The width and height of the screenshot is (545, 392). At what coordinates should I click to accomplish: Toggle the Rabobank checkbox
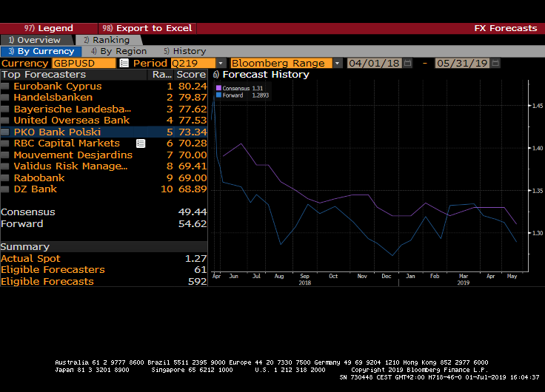tap(6, 178)
